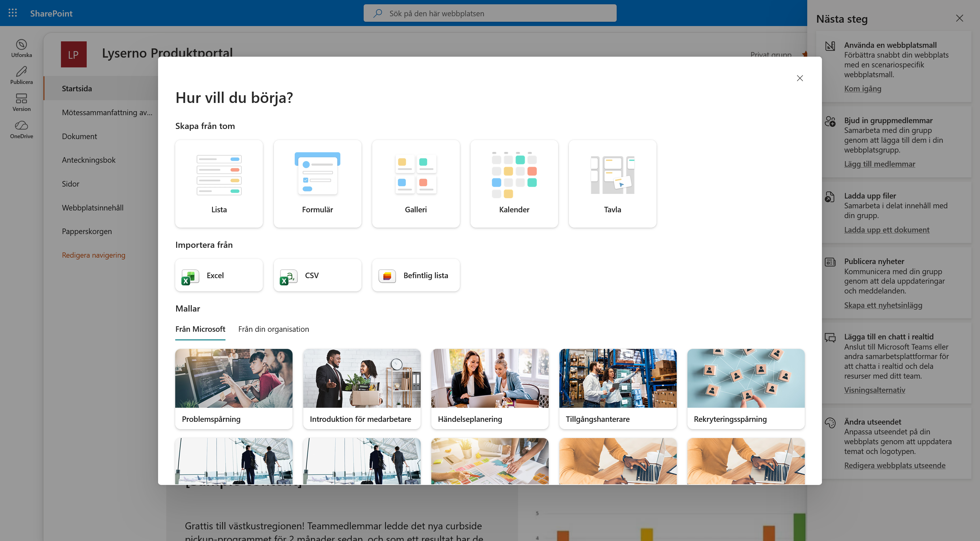The height and width of the screenshot is (541, 980).
Task: Open Publicera in the left rail
Action: 21,75
